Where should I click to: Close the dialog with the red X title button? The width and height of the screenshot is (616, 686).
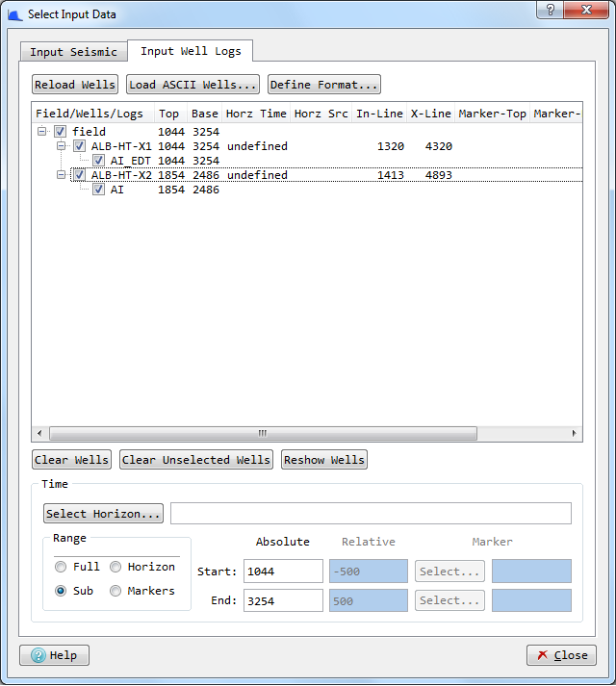coord(586,10)
